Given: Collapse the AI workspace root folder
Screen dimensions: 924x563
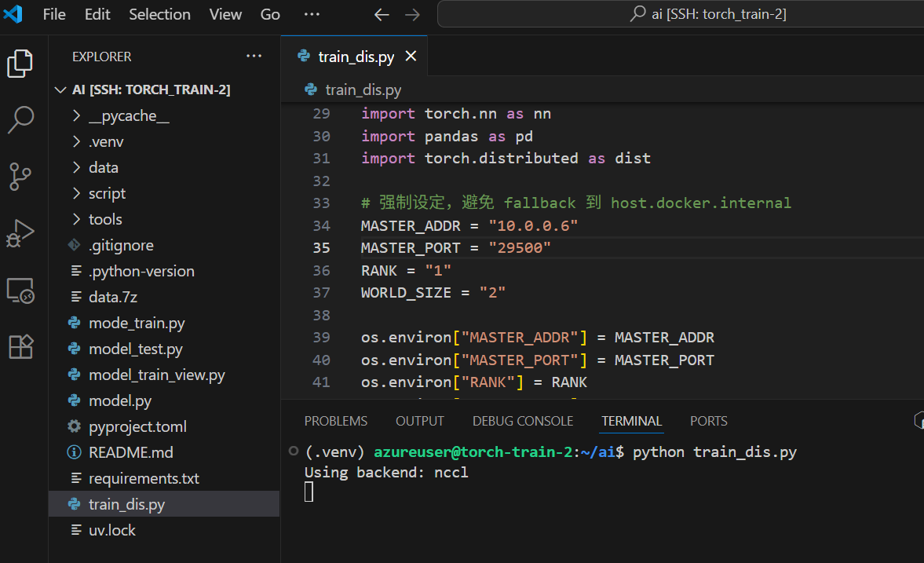Looking at the screenshot, I should [x=61, y=90].
